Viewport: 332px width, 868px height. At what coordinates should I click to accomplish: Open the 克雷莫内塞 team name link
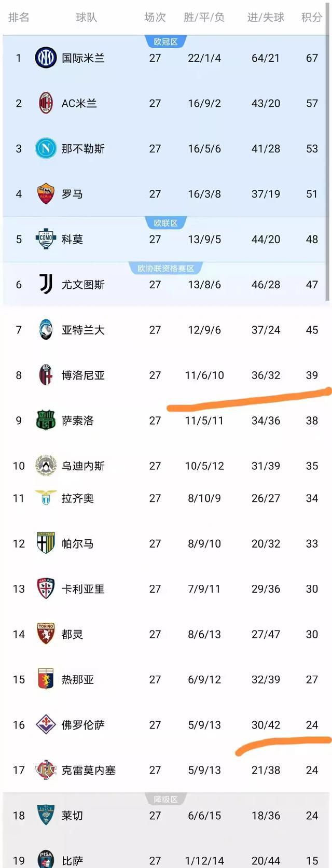point(89,771)
